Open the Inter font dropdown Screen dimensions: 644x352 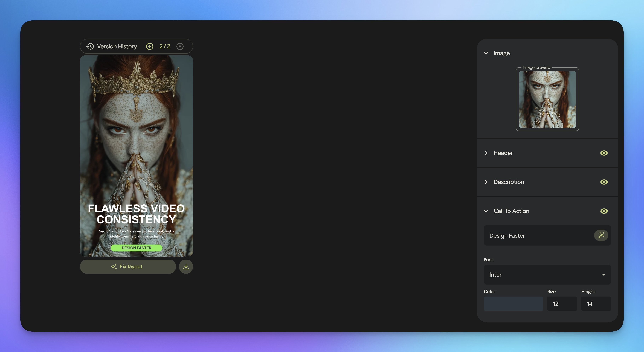[547, 275]
